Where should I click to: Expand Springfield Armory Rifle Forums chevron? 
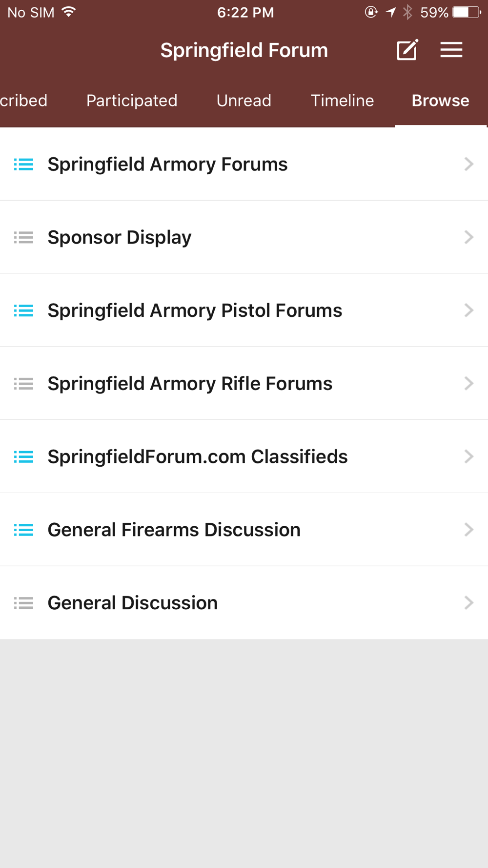tap(468, 384)
